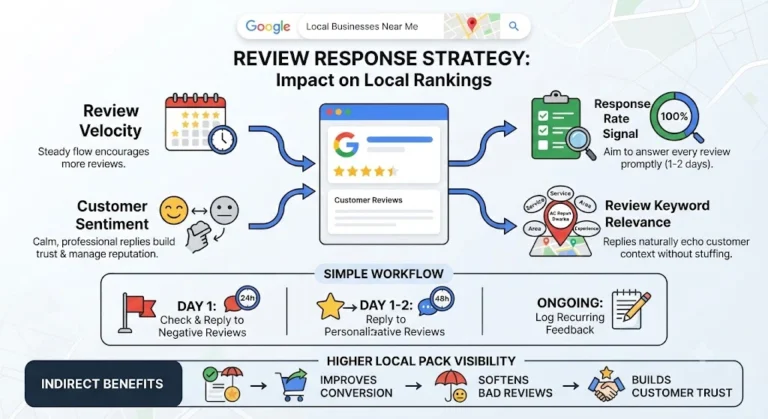The height and width of the screenshot is (419, 768).
Task: Click the happy yellow smiley face
Action: point(174,210)
